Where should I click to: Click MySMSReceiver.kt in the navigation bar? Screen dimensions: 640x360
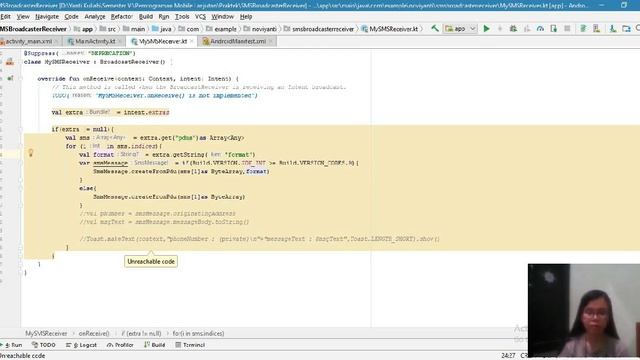(389, 29)
